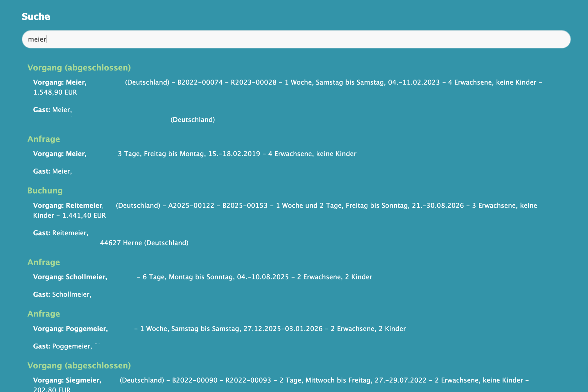Select Gast Reitemeier from 44627 Herne
The image size is (588, 392).
(61, 233)
